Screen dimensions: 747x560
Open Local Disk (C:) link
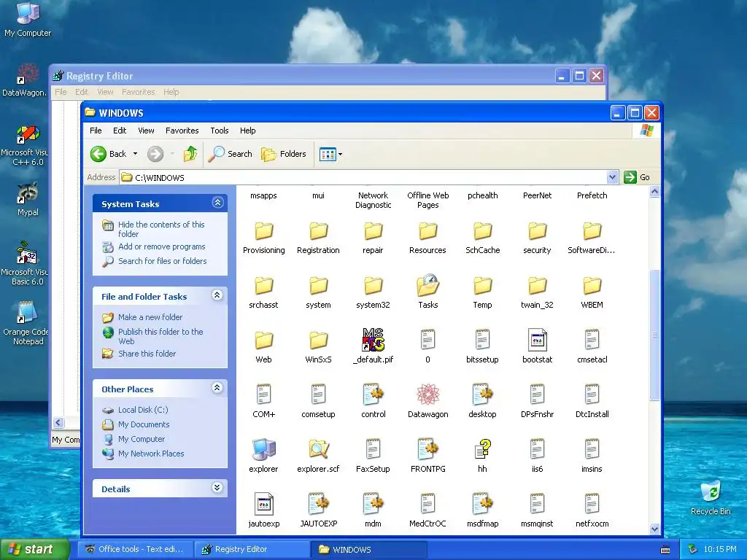tap(143, 410)
